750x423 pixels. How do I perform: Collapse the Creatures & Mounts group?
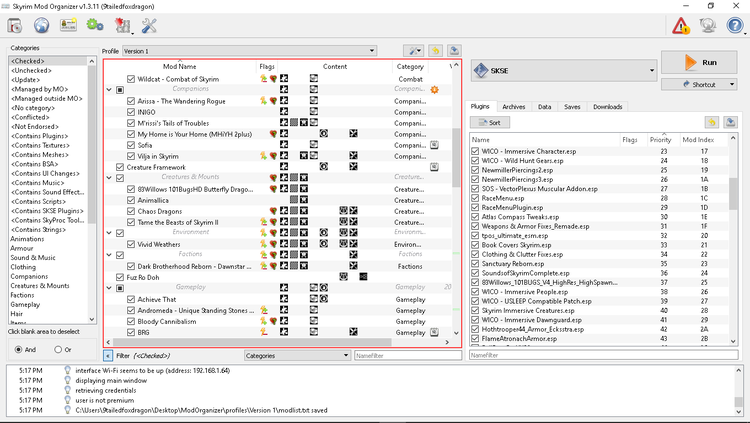pos(109,178)
